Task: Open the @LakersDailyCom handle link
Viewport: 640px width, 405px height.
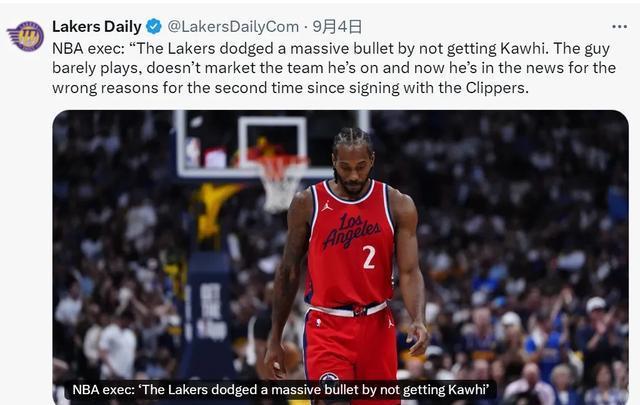Action: click(233, 27)
